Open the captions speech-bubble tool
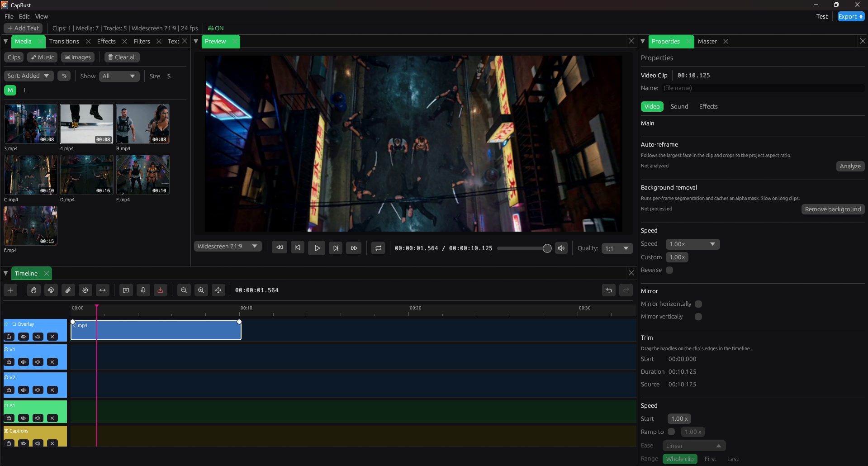The width and height of the screenshot is (868, 466). click(x=126, y=290)
